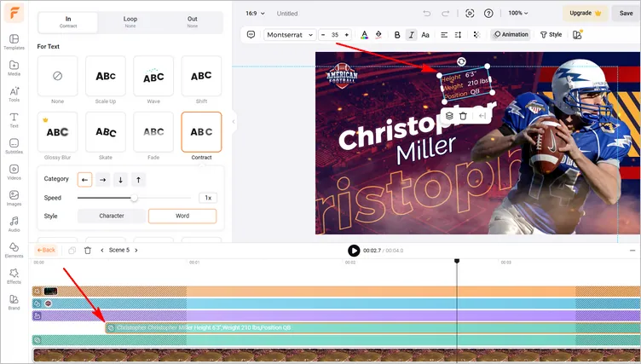Delete selected text via canvas trash icon

463,116
